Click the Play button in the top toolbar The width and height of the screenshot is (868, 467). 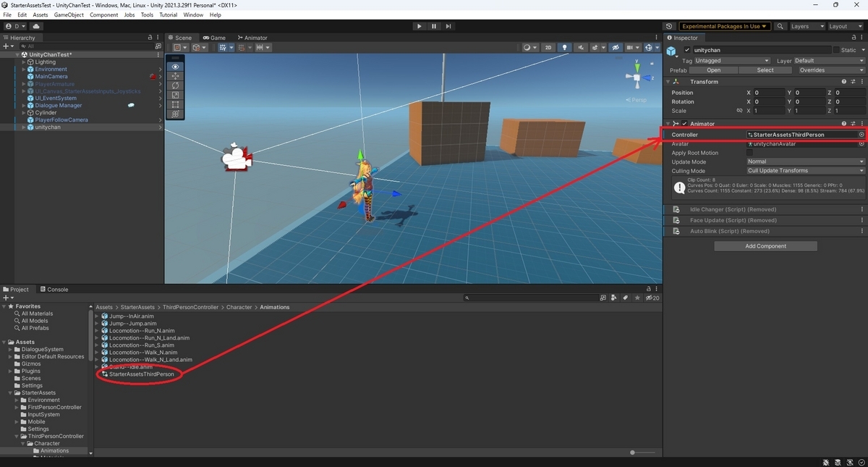(x=419, y=26)
